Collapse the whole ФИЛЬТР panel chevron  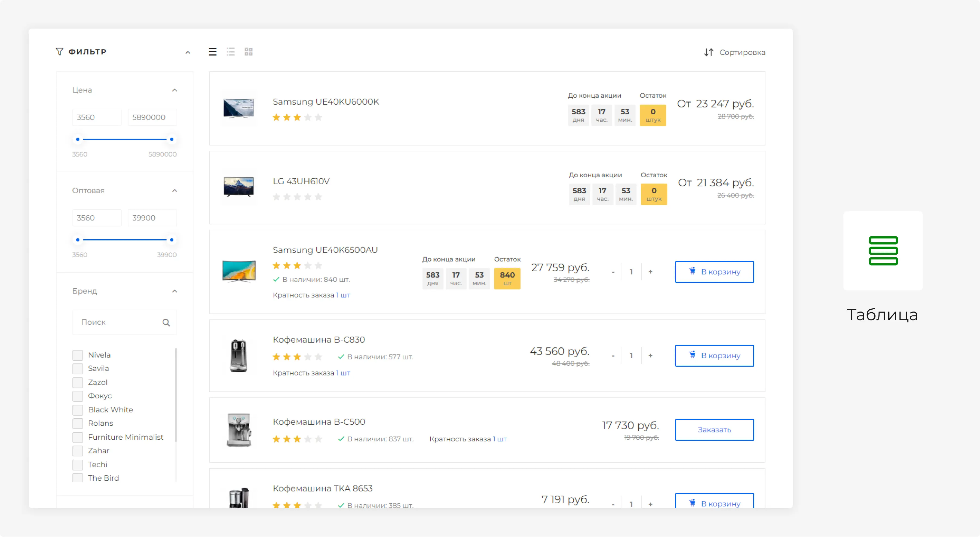click(188, 53)
